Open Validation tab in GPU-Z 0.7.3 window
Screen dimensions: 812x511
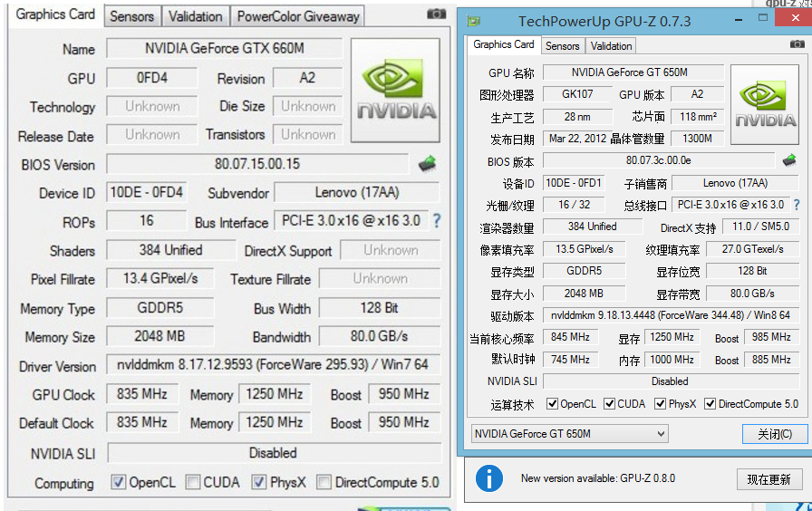(611, 46)
